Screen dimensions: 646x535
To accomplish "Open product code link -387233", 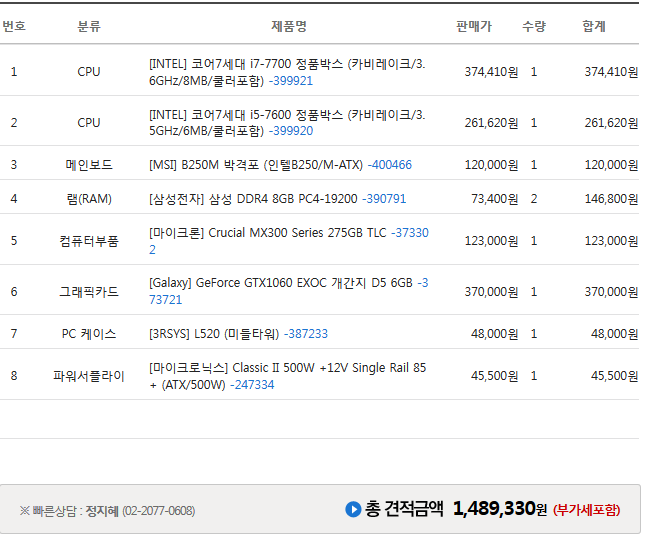I will click(306, 334).
